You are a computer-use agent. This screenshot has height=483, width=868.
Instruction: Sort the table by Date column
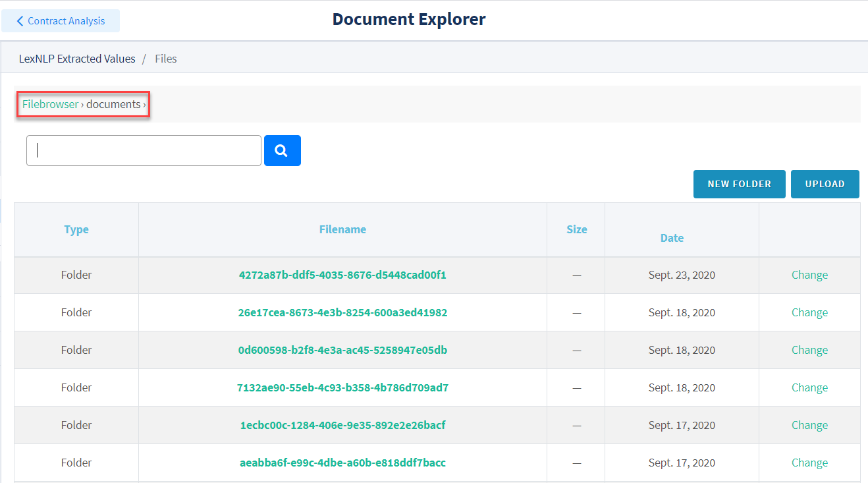(672, 238)
